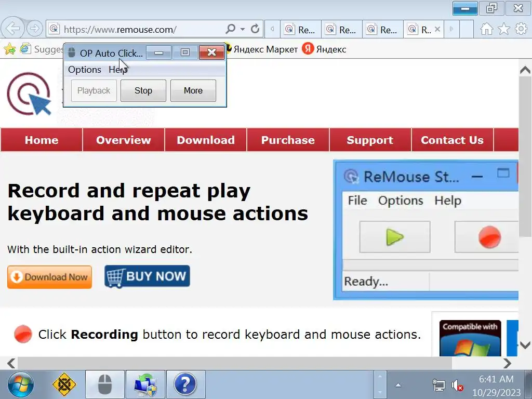Show hidden tray icons arrow

pos(398,385)
